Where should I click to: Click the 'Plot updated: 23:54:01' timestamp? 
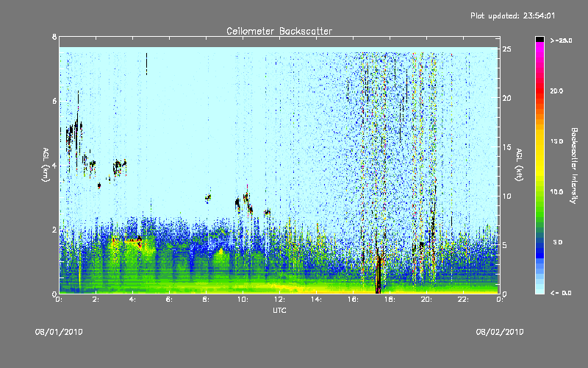click(x=512, y=15)
